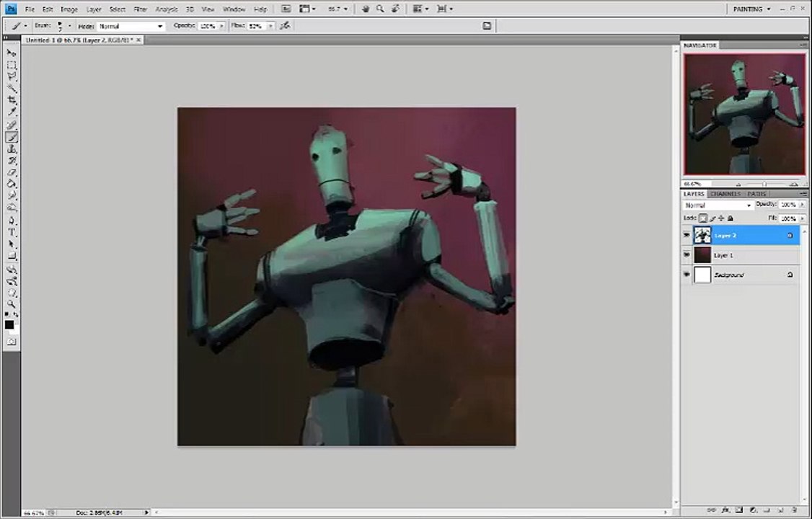812x519 pixels.
Task: Select the Blur tool
Action: (12, 196)
